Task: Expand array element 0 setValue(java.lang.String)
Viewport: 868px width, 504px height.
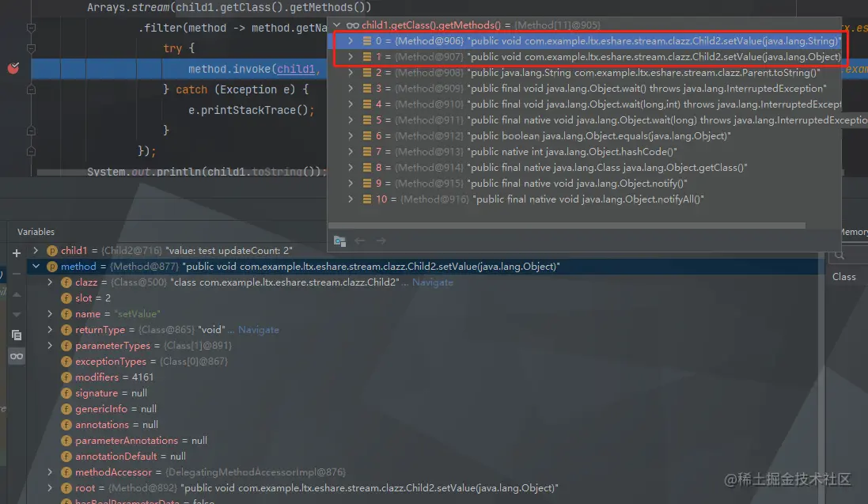Action: (x=351, y=41)
